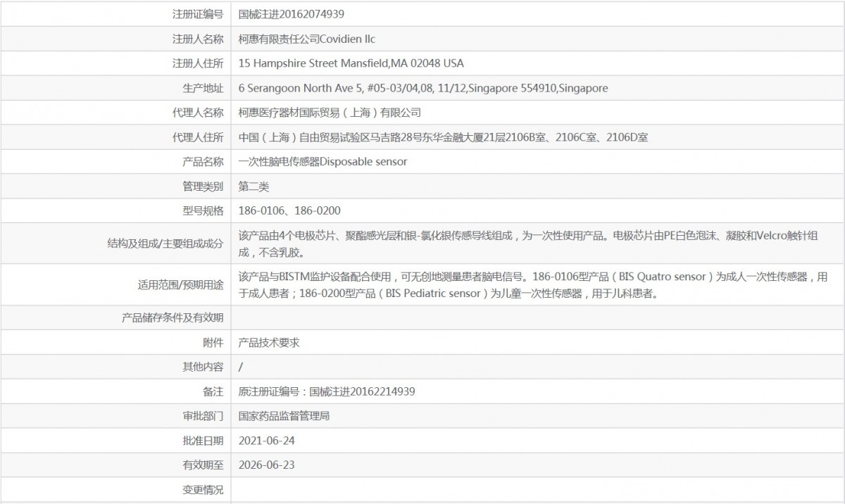Click the 产品储存条件及有效期 label
This screenshot has width=845, height=504.
(x=173, y=318)
